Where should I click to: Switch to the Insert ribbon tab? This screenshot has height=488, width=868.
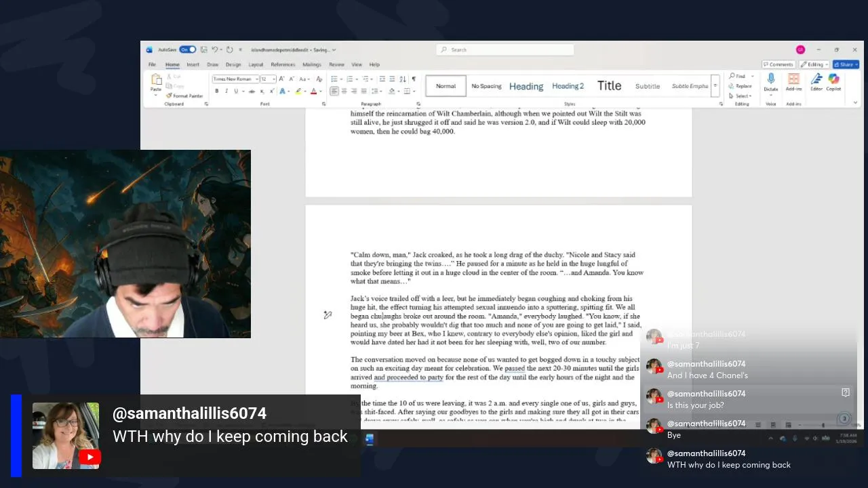point(193,64)
